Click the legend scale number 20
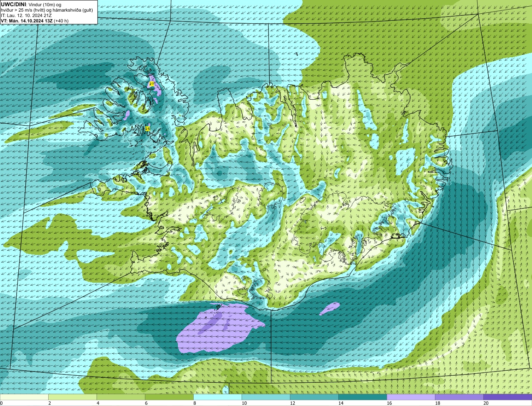Viewport: 532px width, 406px height. pos(486,403)
